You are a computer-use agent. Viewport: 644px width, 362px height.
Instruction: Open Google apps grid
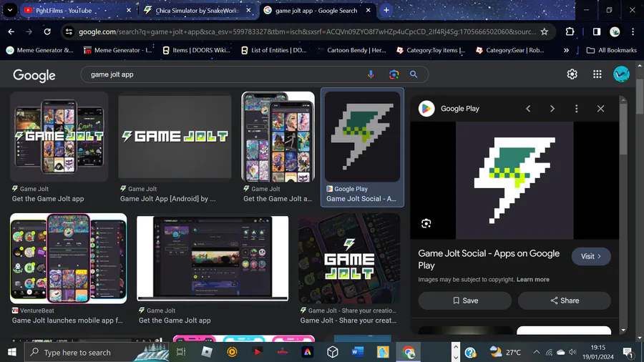click(597, 74)
